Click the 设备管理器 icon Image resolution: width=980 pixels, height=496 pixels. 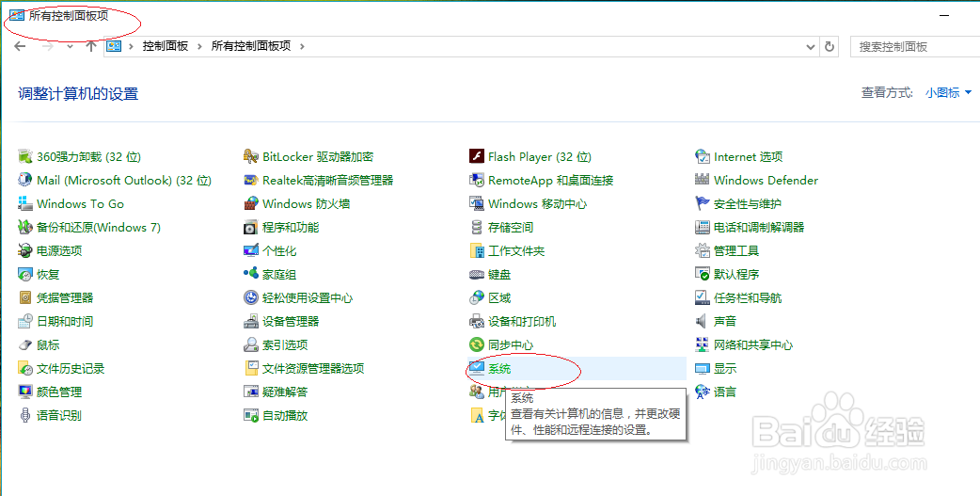[251, 322]
